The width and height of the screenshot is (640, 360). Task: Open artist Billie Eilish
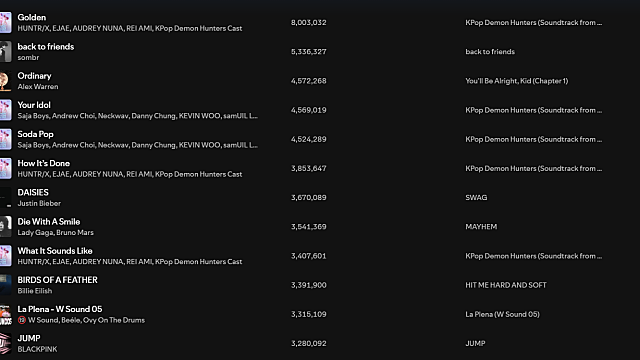tap(35, 291)
